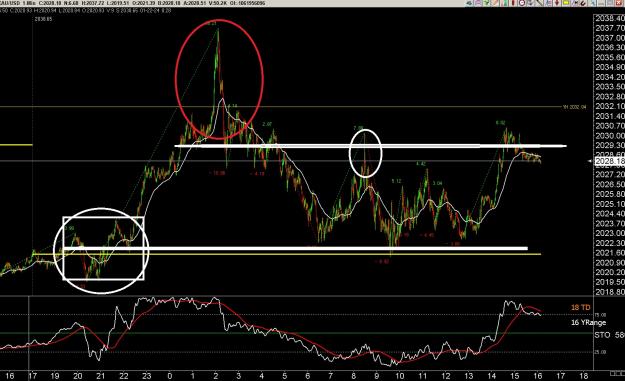This screenshot has width=625, height=381.
Task: Click the small boxes at chart bottom-right corner
Action: click(x=617, y=373)
